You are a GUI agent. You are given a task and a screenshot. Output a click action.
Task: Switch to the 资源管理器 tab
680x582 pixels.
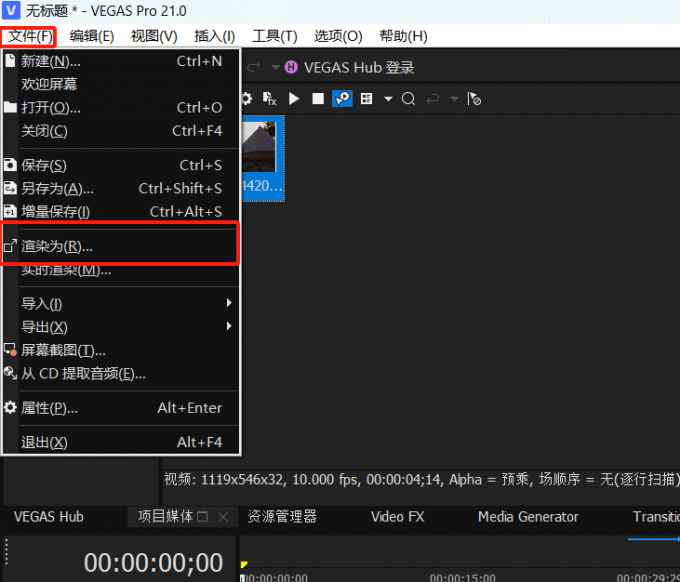pos(282,517)
